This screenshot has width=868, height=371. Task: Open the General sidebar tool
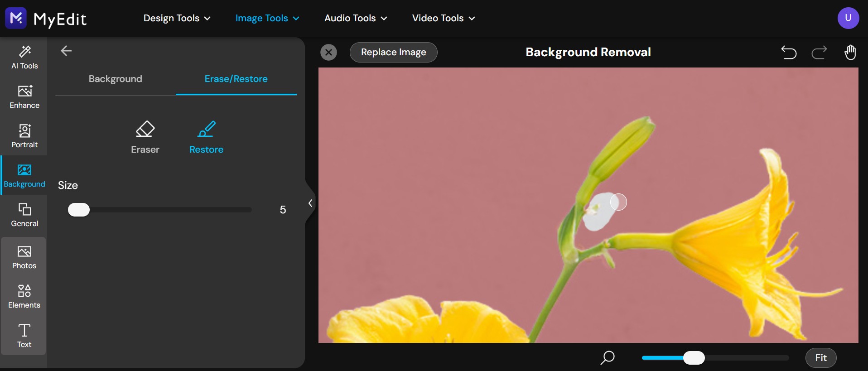coord(24,215)
